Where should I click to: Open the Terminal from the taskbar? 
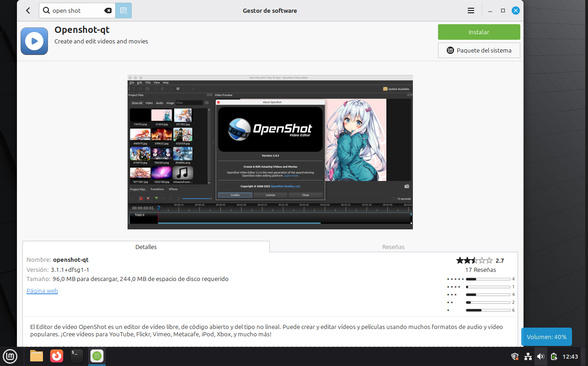click(x=76, y=356)
